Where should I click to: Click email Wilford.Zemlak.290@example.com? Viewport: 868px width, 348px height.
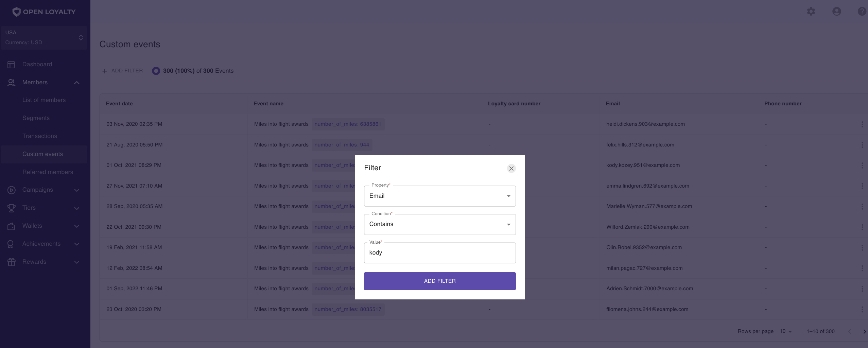648,227
